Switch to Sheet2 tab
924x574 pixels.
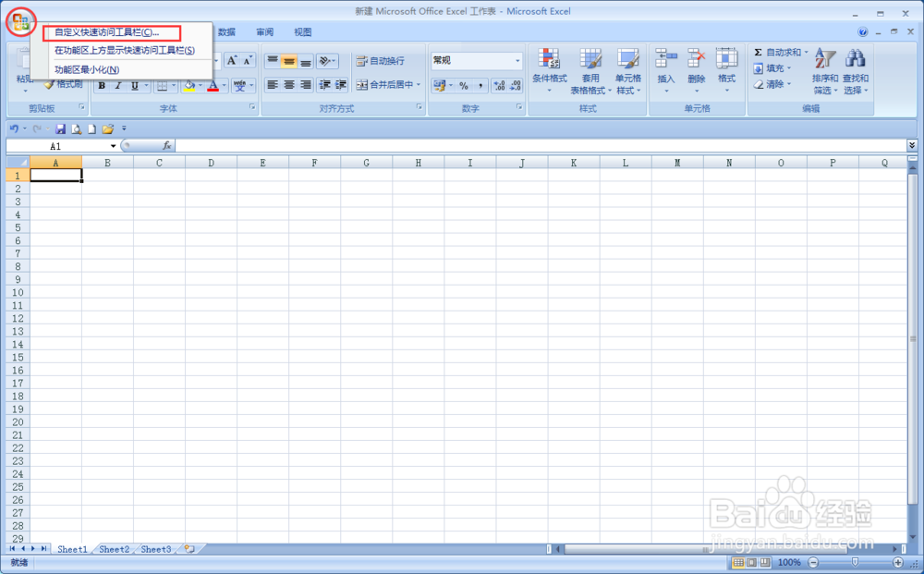coord(114,549)
